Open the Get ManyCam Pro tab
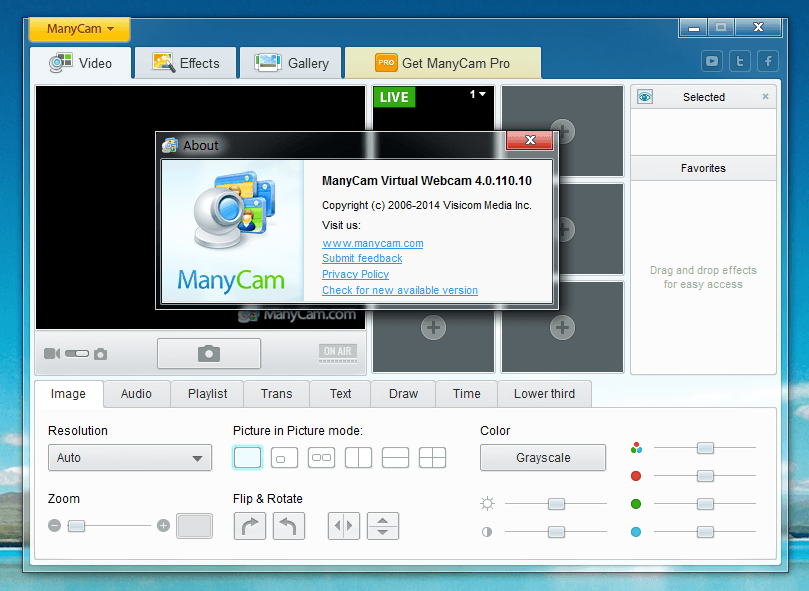This screenshot has height=591, width=809. (443, 63)
